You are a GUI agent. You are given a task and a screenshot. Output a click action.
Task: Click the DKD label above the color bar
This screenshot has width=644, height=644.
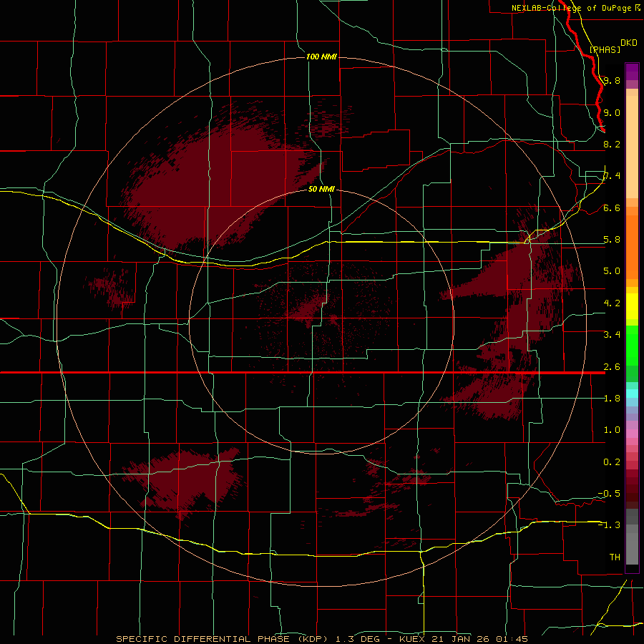click(x=629, y=43)
